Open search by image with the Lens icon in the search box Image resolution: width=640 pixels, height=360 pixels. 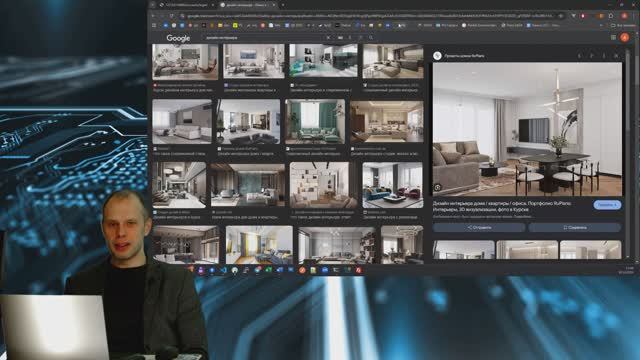coord(360,38)
